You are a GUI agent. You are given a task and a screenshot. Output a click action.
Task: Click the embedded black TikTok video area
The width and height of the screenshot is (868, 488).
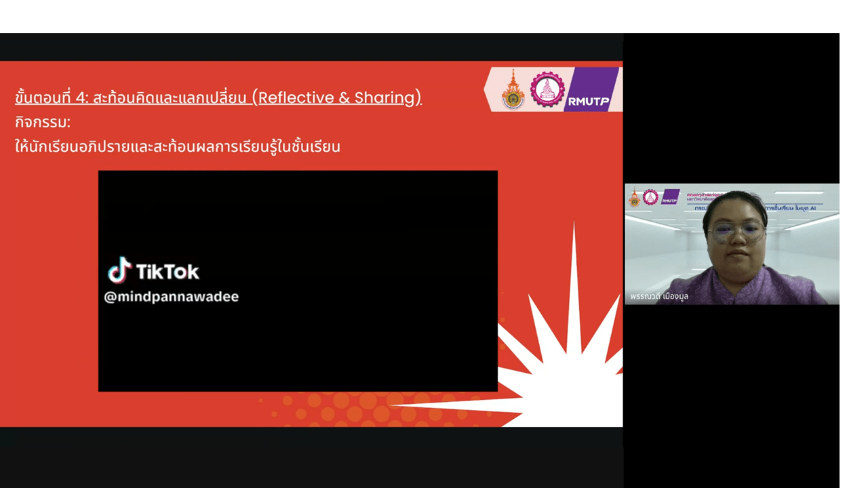pos(298,281)
